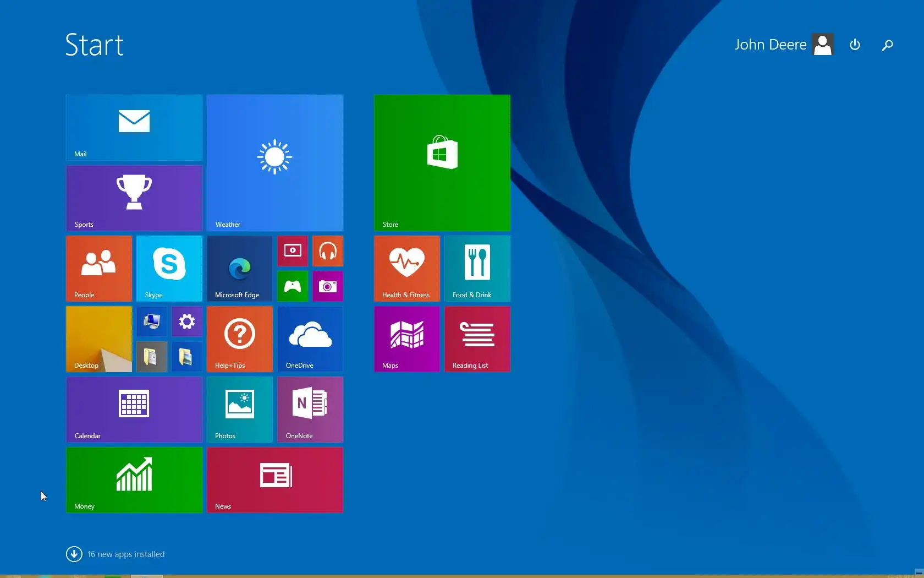Image resolution: width=924 pixels, height=578 pixels.
Task: Click the '16 new apps installed' text
Action: 126,554
